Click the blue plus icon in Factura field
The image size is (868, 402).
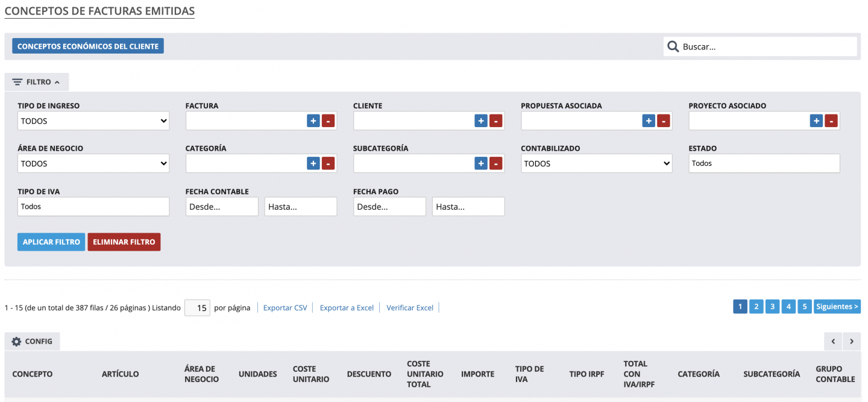tap(313, 121)
